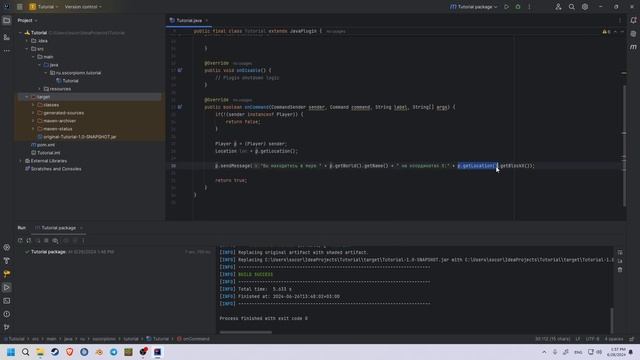640x360 pixels.
Task: Expand the generated-sources folder
Action: click(33, 113)
